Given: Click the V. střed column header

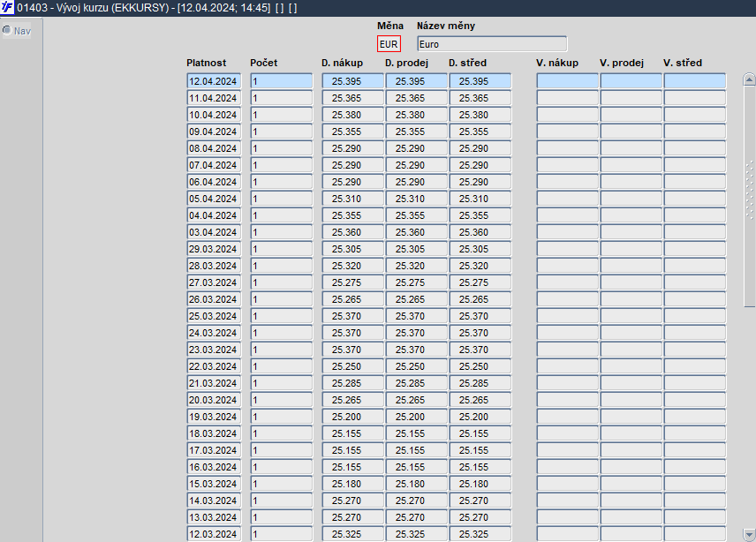Looking at the screenshot, I should pyautogui.click(x=683, y=63).
